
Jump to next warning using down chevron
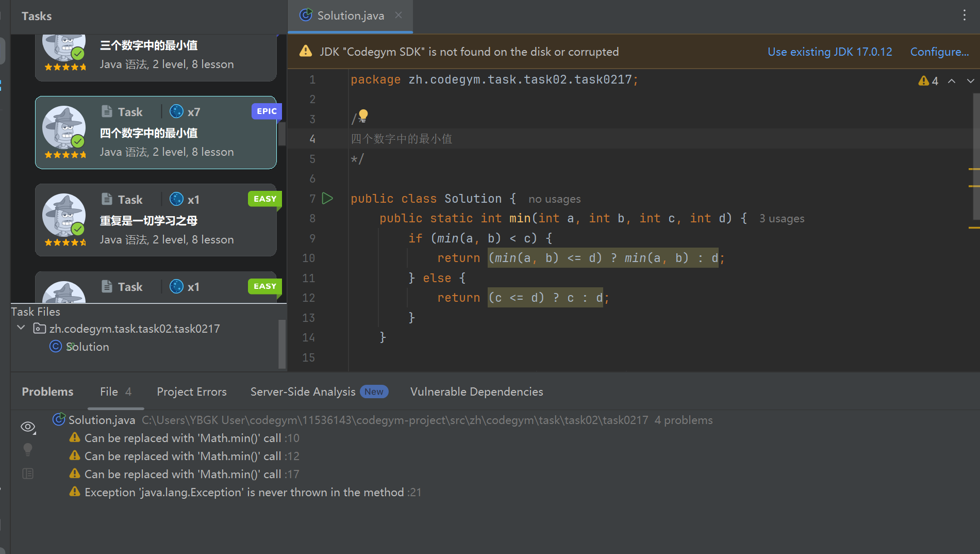[971, 81]
